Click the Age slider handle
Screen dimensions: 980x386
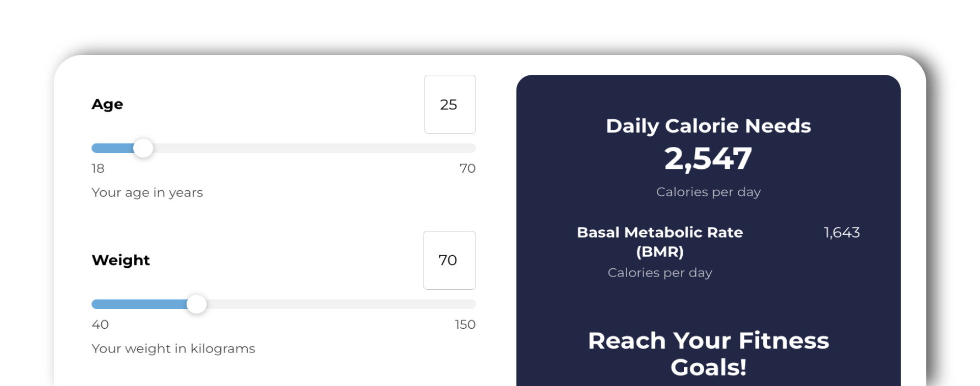[143, 148]
